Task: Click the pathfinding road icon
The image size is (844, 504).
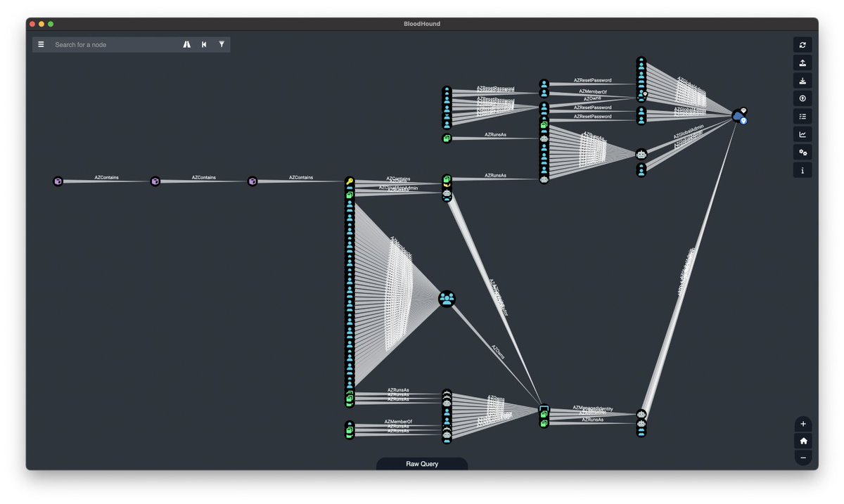Action: [187, 44]
